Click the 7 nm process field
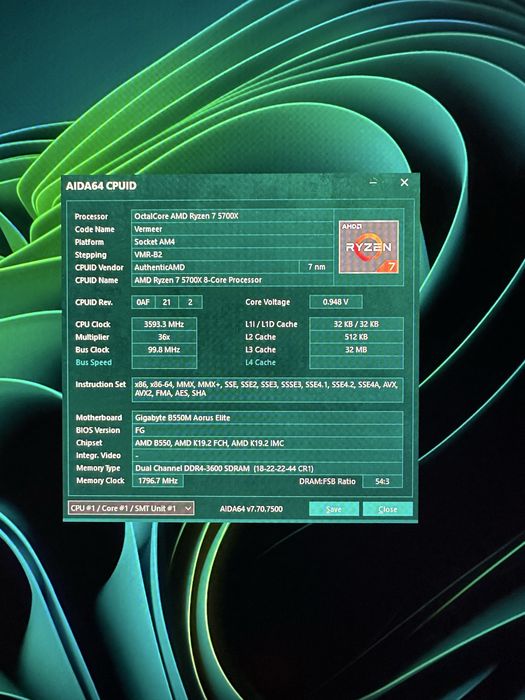525x700 pixels. pyautogui.click(x=316, y=267)
